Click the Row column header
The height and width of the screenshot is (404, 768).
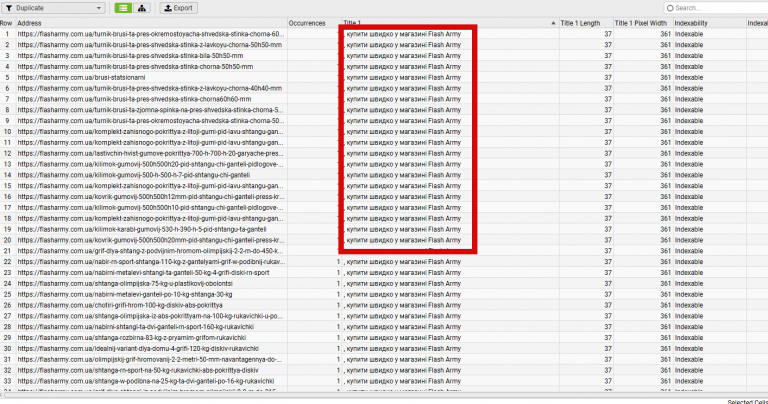click(x=7, y=23)
